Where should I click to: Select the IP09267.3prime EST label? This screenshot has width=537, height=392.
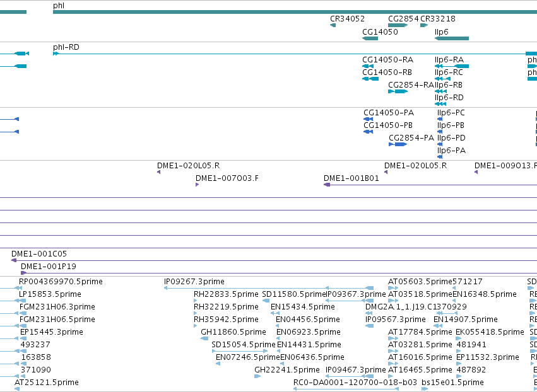pos(194,282)
